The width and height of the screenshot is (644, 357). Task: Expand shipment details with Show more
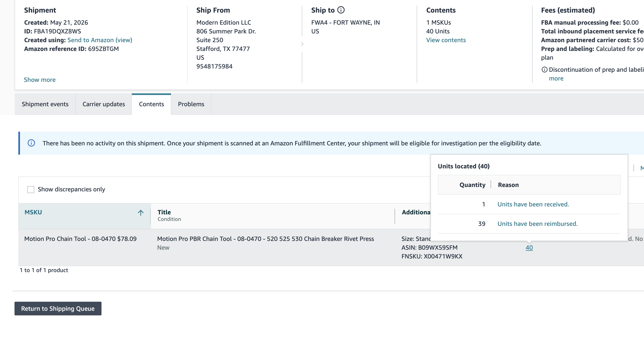click(x=40, y=80)
